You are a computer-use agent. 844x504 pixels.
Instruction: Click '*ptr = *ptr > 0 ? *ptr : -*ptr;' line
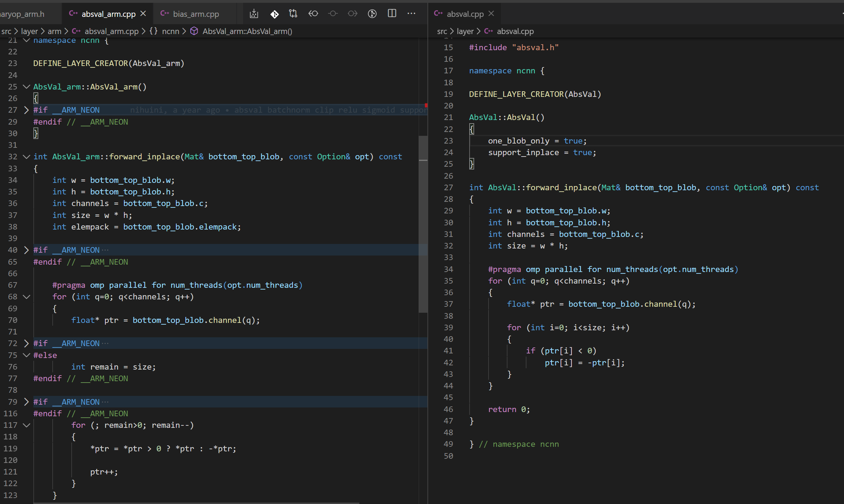pos(163,449)
